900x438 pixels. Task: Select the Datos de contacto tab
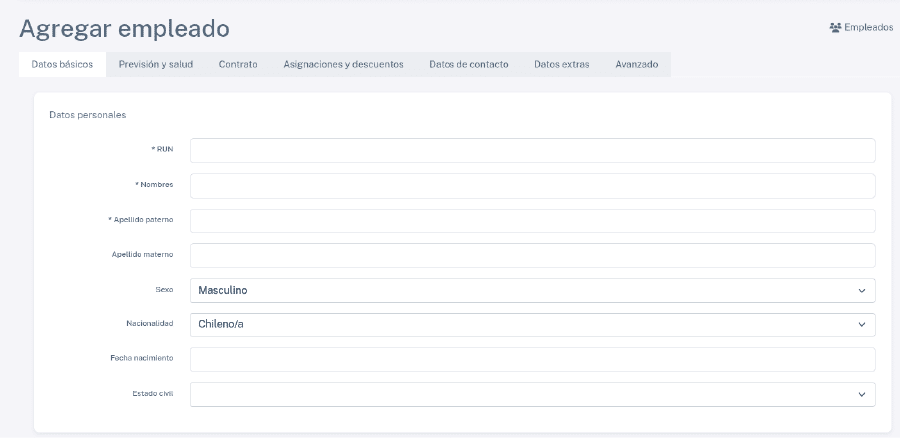pyautogui.click(x=468, y=64)
